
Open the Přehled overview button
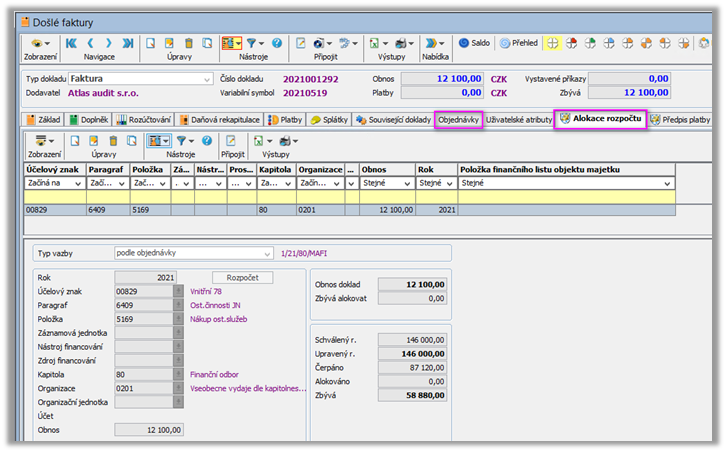coord(518,43)
